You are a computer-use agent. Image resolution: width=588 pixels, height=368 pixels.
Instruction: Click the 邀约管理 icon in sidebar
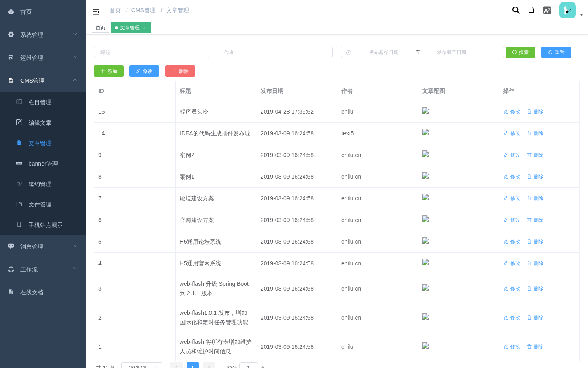click(19, 184)
